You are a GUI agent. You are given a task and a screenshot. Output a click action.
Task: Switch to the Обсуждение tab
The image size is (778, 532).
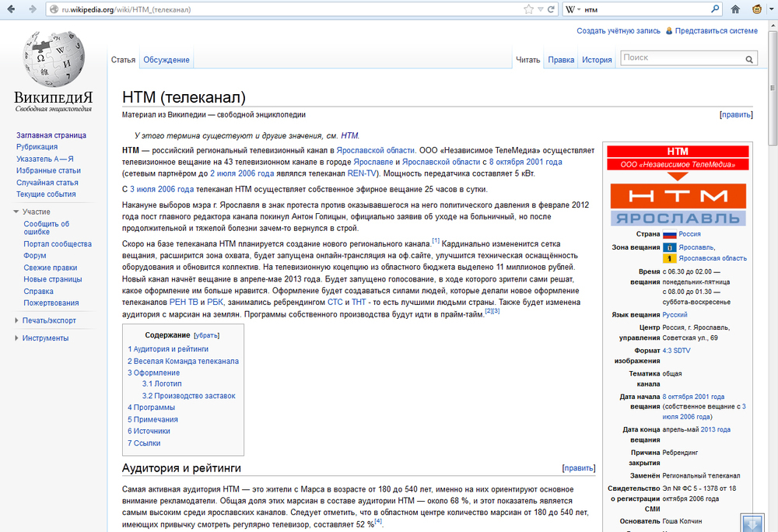click(166, 60)
